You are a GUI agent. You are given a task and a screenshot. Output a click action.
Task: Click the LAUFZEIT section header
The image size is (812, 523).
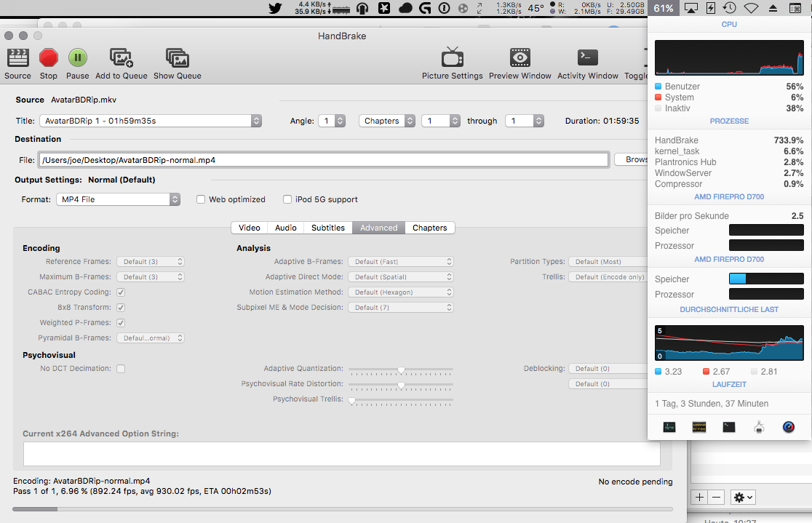[x=729, y=385]
